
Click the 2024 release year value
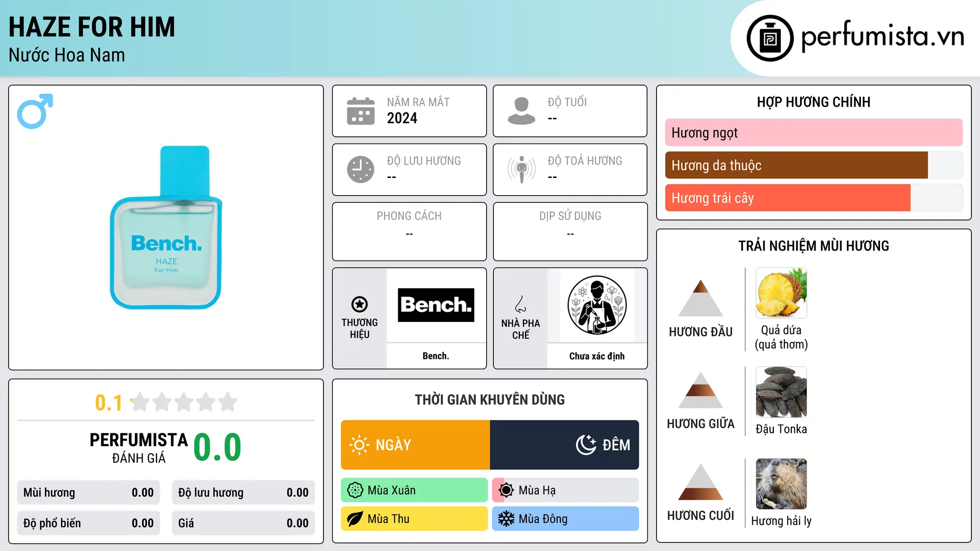point(402,118)
